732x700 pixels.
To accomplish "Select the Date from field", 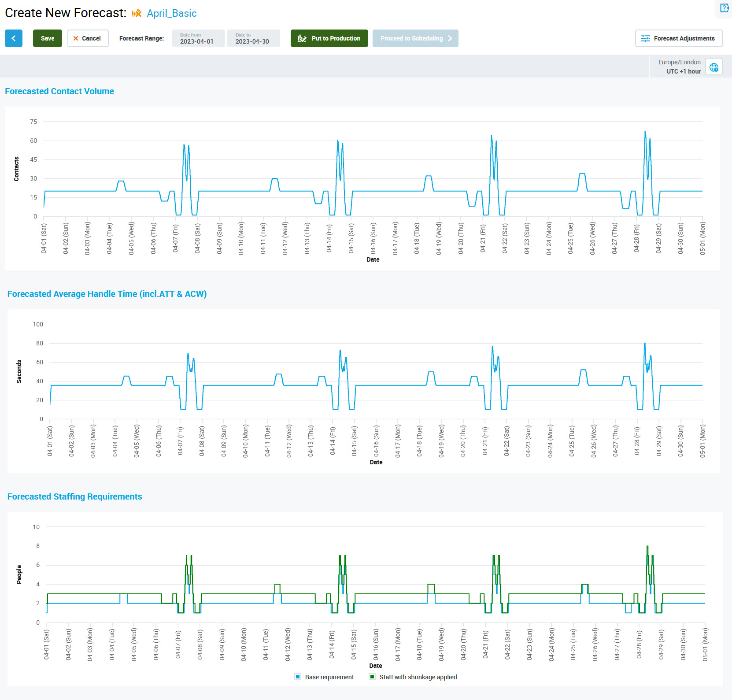I will point(198,38).
